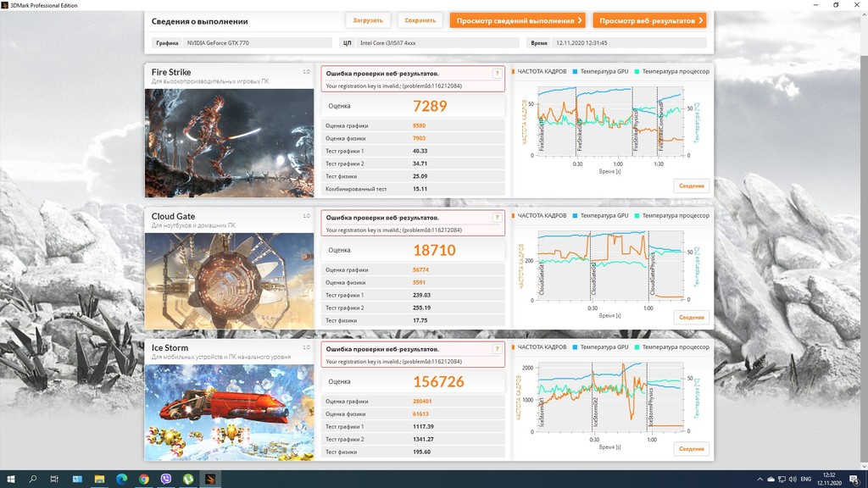The width and height of the screenshot is (868, 488).
Task: Open the notification center icon
Action: 854,480
